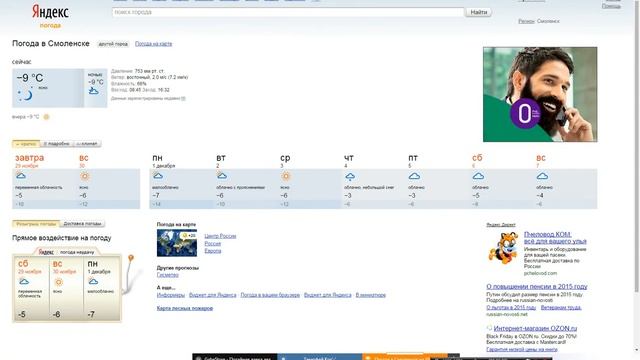Screen dimensions: 640x360
Task: Click the завтра day heading
Action: (x=29, y=158)
